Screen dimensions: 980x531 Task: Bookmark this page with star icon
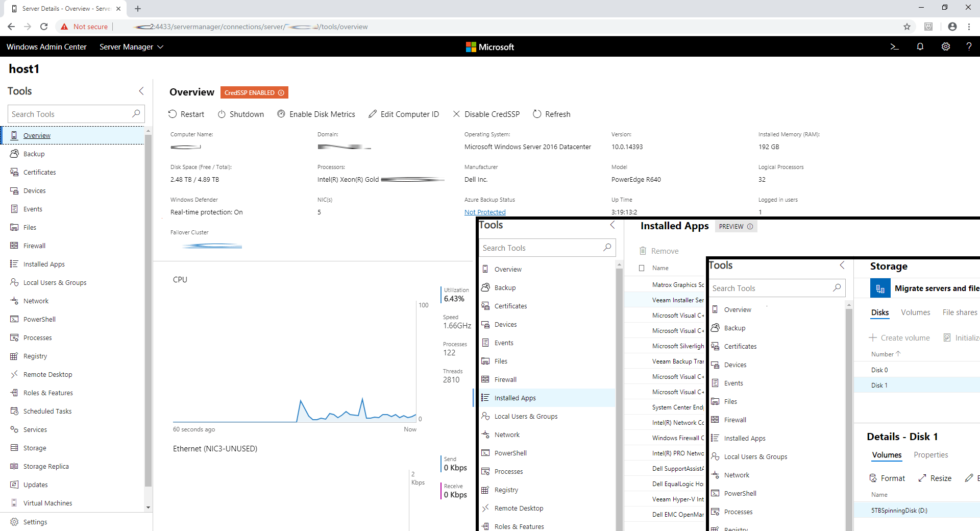tap(906, 27)
